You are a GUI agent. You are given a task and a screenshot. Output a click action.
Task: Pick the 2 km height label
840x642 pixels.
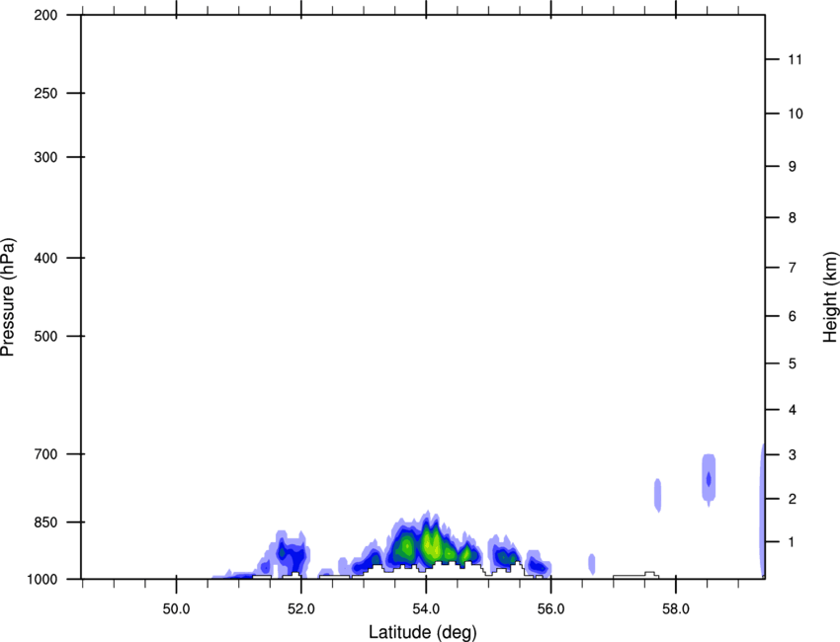coord(793,499)
